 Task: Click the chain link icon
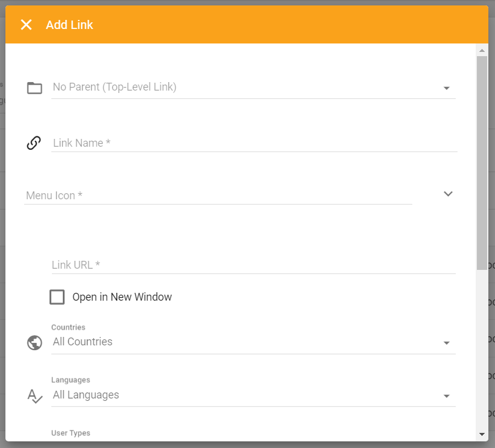click(x=34, y=143)
